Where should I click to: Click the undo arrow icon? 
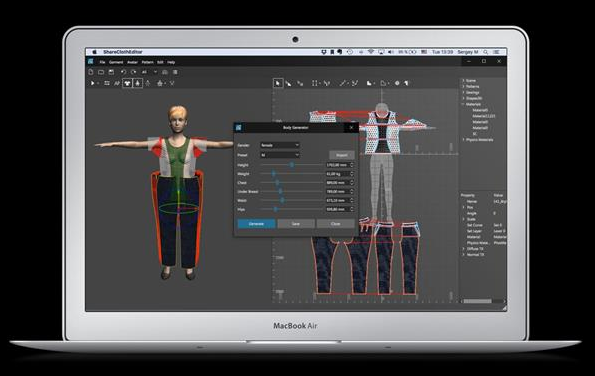click(123, 72)
